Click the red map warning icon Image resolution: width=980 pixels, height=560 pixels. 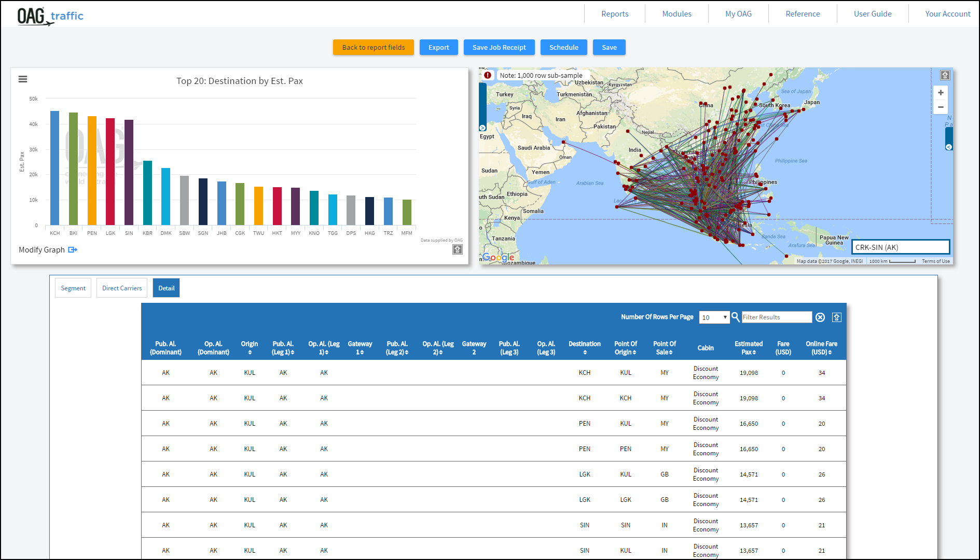pyautogui.click(x=488, y=75)
